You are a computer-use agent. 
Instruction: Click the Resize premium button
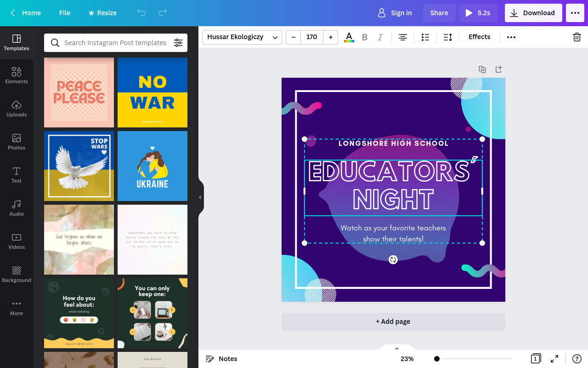[102, 13]
